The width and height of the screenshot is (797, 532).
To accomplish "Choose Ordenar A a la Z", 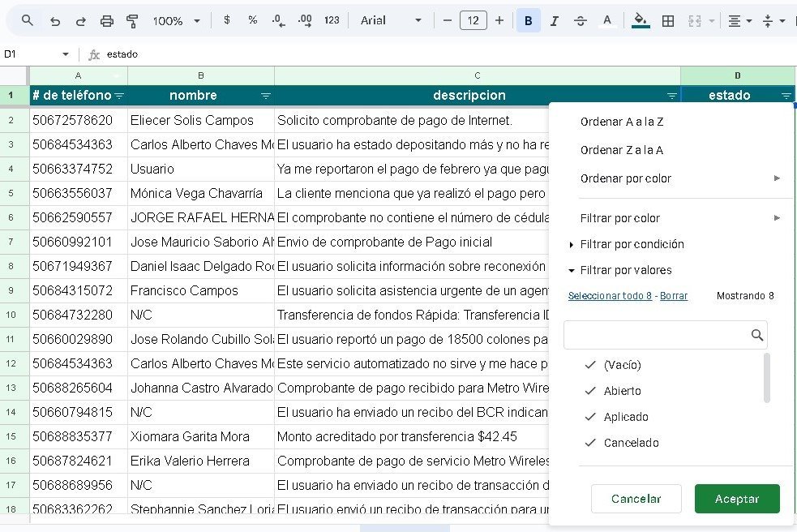I will tap(622, 122).
